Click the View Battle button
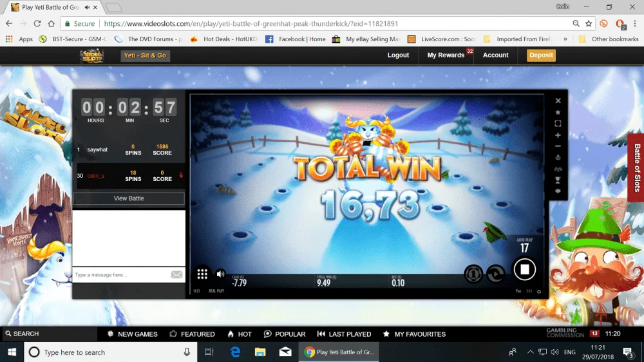This screenshot has width=644, height=362. pos(129,198)
